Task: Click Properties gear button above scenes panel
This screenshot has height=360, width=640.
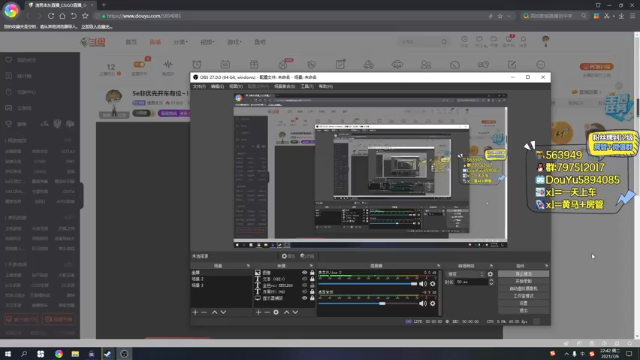Action: 288,256
